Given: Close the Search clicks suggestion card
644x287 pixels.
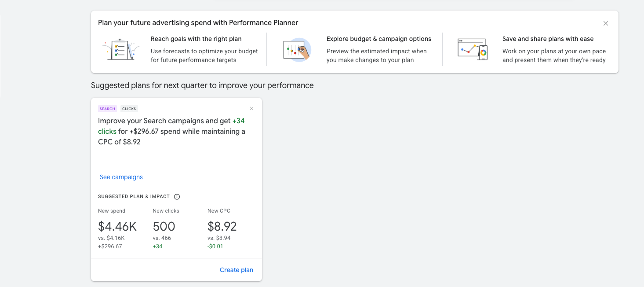Looking at the screenshot, I should 251,108.
